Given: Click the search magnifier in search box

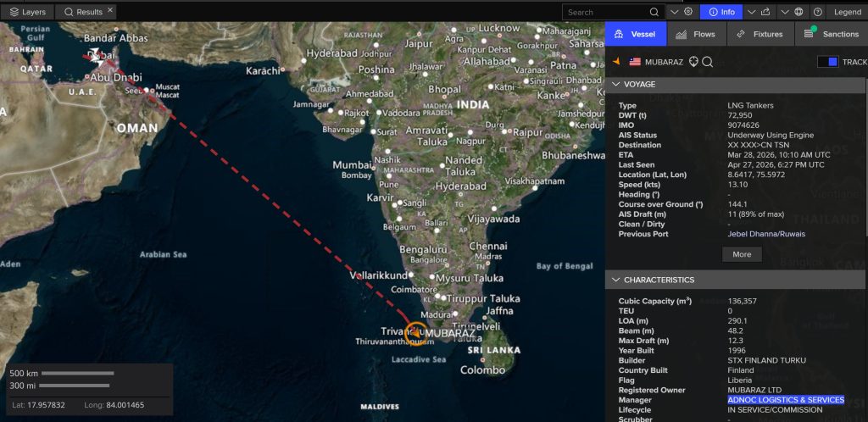Looking at the screenshot, I should click(x=654, y=12).
